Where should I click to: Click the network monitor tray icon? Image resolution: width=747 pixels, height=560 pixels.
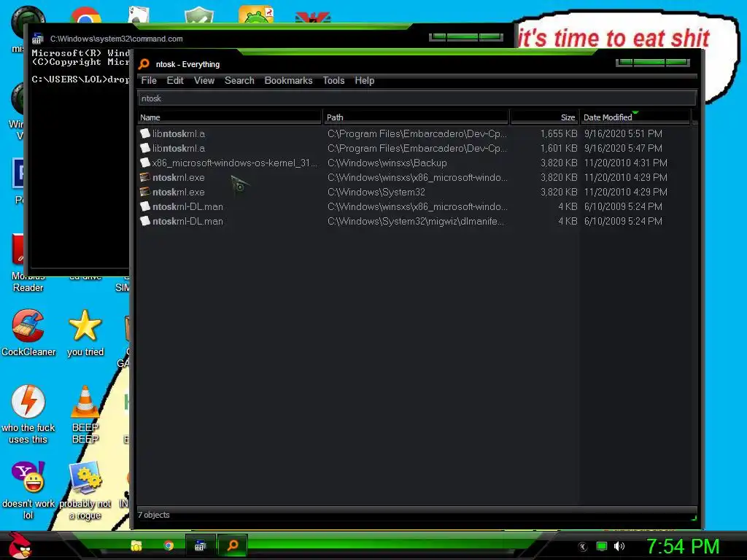click(602, 546)
